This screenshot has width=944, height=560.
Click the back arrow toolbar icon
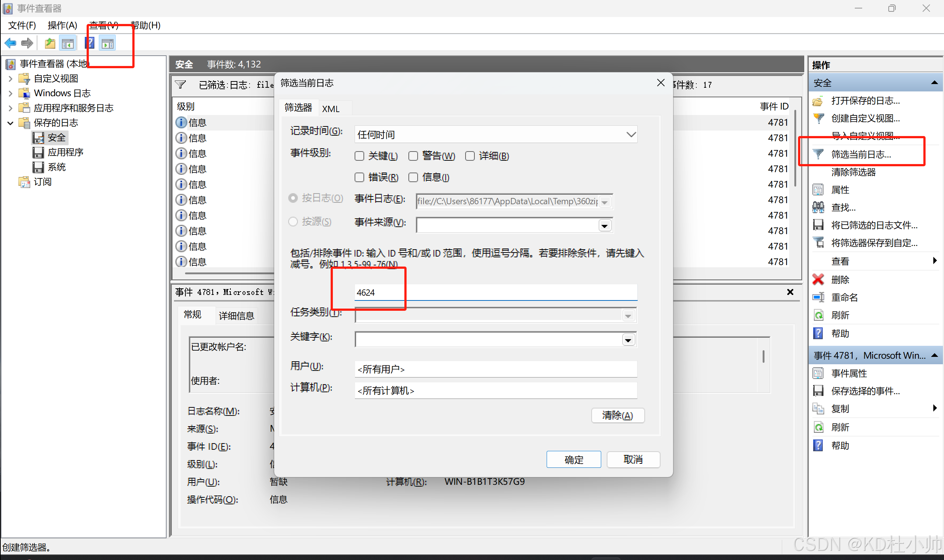[11, 44]
